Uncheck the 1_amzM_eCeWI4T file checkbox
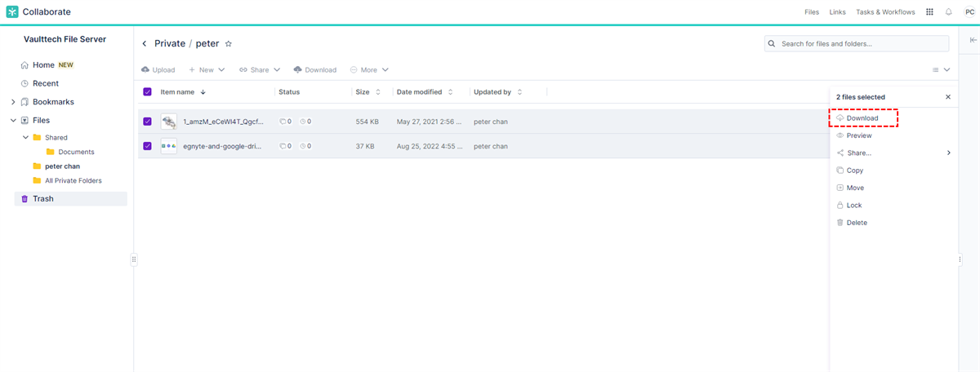The width and height of the screenshot is (980, 372). pos(147,122)
